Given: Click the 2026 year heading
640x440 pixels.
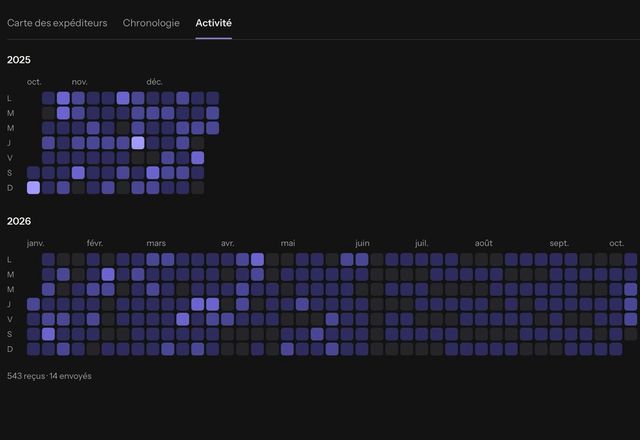Looking at the screenshot, I should [19, 221].
